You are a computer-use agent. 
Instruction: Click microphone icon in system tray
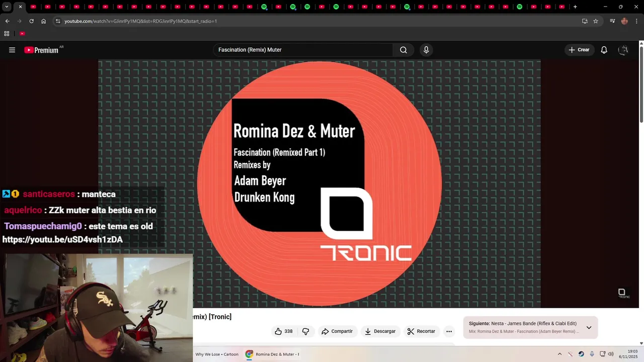point(592,354)
